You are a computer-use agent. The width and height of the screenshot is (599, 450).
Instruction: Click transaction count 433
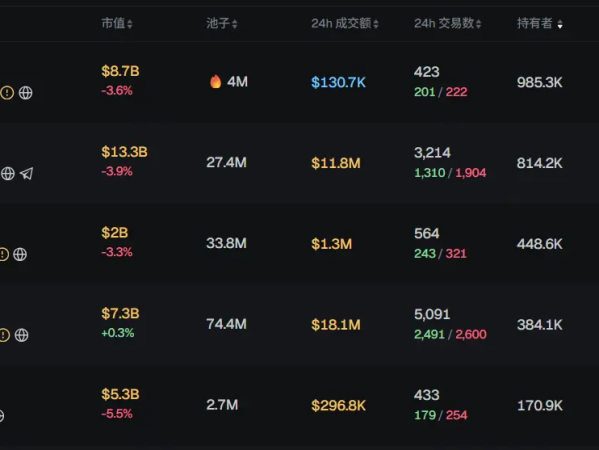coord(427,395)
